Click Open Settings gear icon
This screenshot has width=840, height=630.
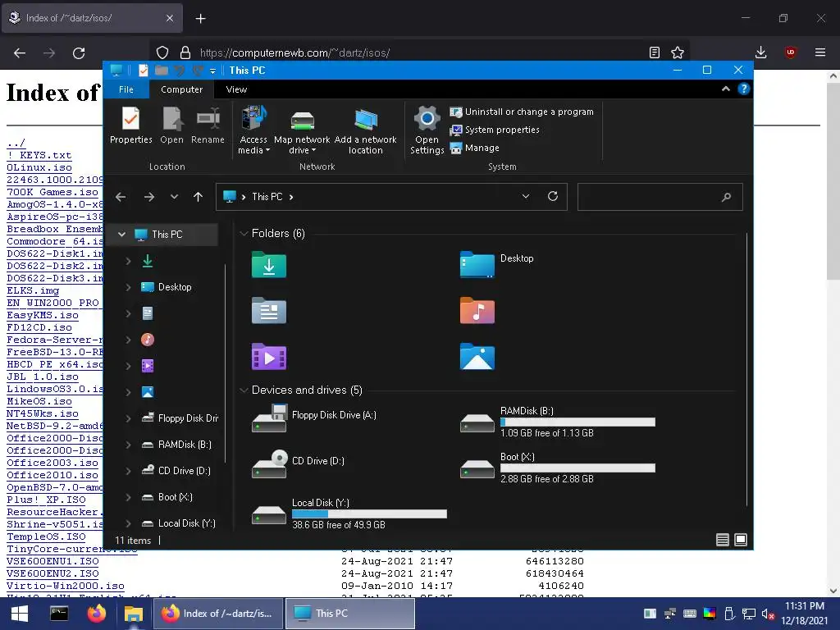tap(427, 130)
